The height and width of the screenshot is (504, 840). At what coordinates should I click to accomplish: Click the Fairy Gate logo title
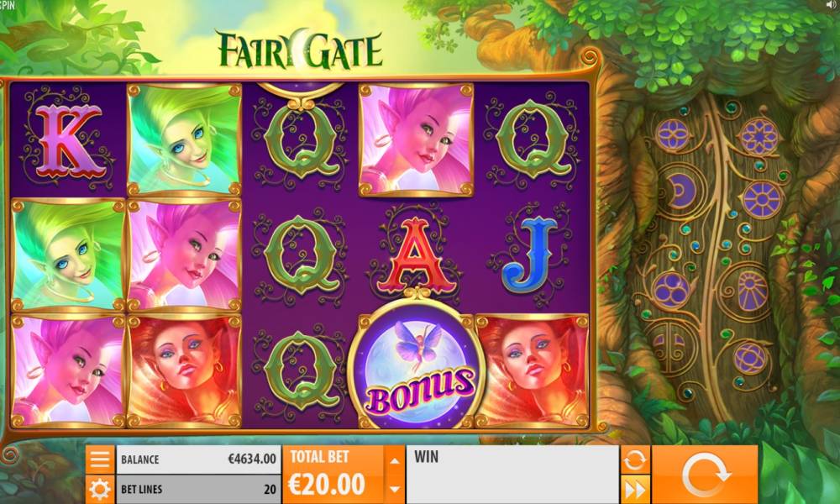[x=300, y=50]
